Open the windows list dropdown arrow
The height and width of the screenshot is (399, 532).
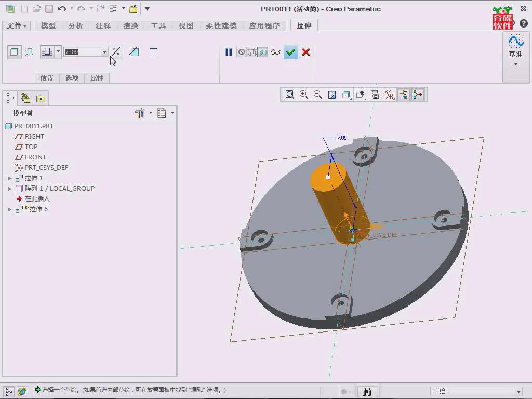[124, 9]
